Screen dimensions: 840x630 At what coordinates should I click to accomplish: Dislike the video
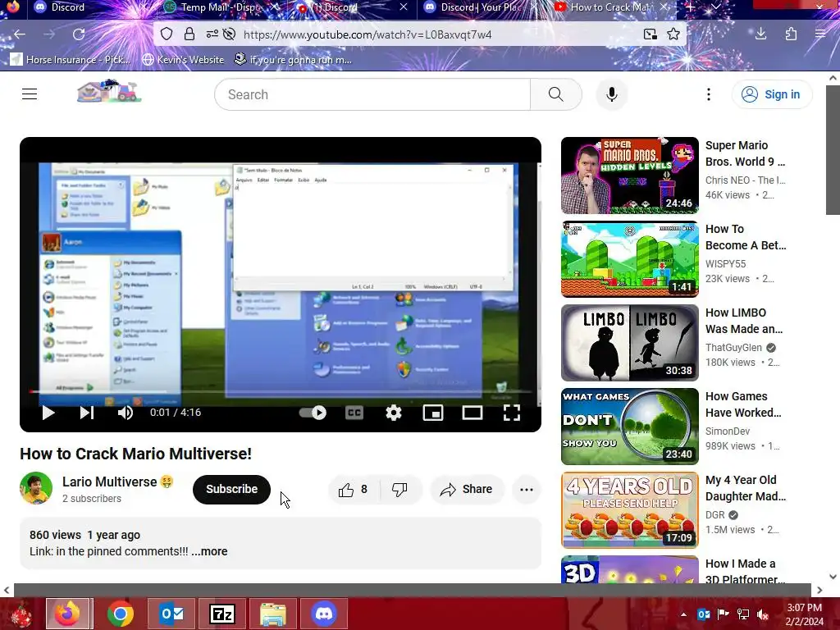click(400, 490)
